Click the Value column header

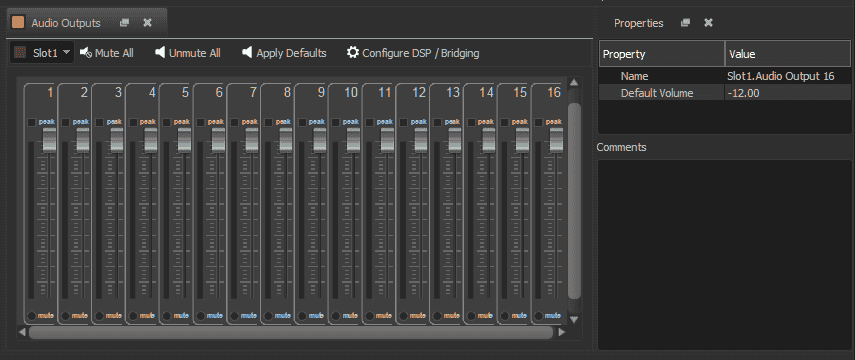788,54
